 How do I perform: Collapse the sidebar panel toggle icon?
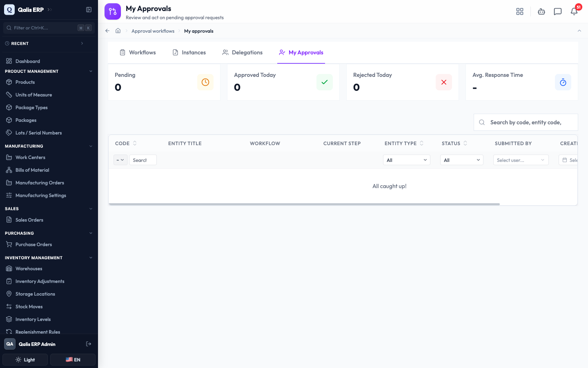point(89,9)
